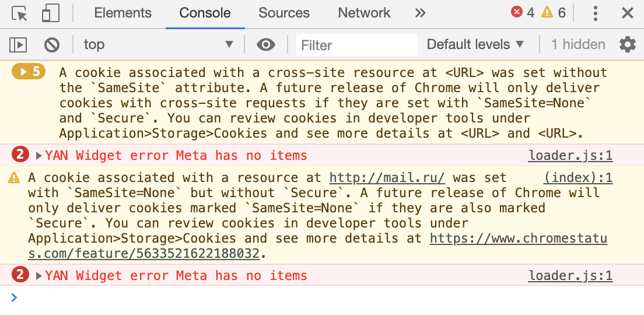Toggle the live expression eye icon
The width and height of the screenshot is (644, 315).
point(266,44)
